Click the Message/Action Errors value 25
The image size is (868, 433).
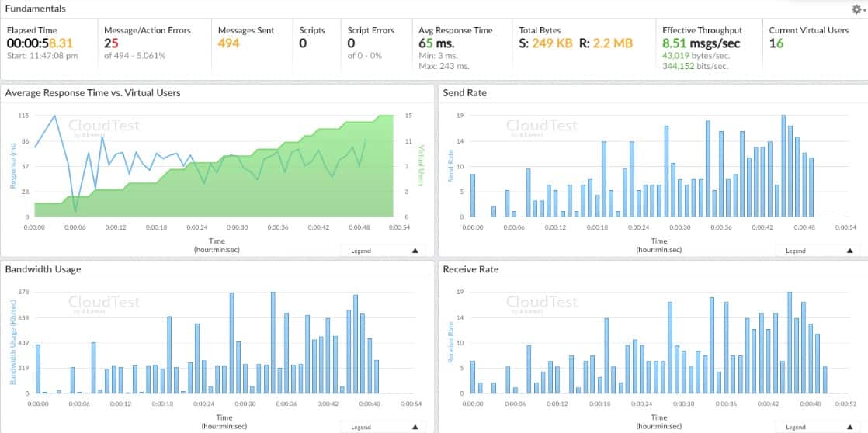pyautogui.click(x=112, y=43)
